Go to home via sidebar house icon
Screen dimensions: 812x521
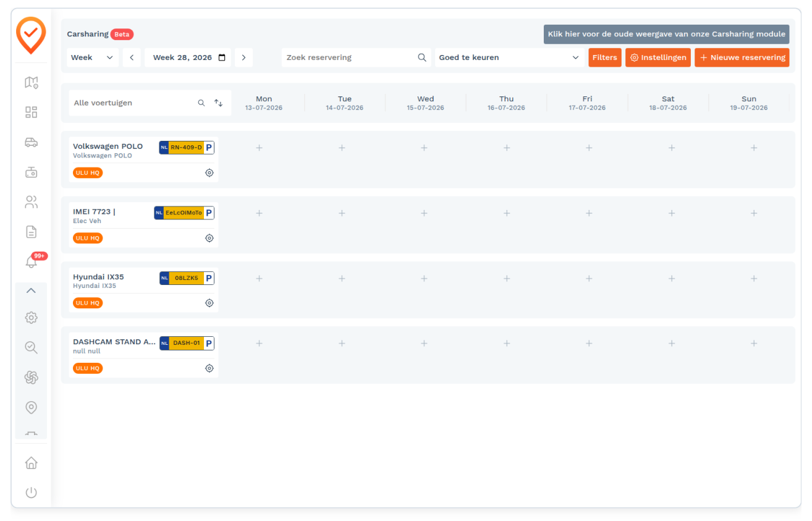(x=31, y=463)
